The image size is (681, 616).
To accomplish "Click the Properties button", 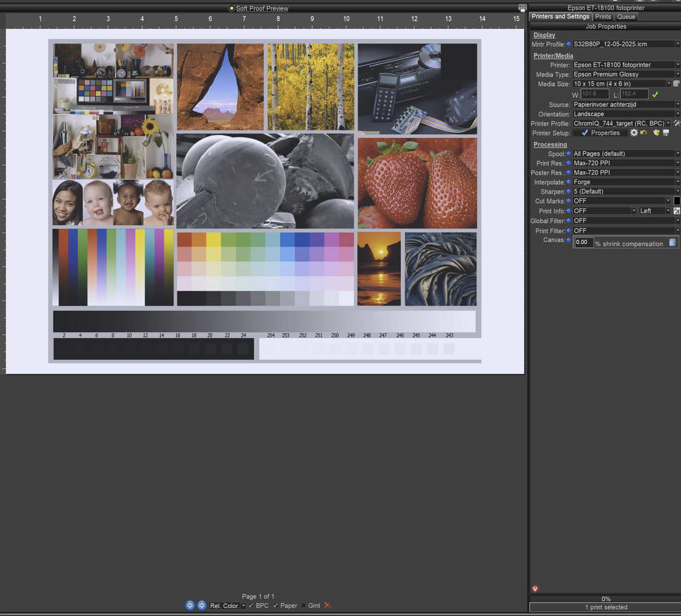I will pyautogui.click(x=601, y=133).
